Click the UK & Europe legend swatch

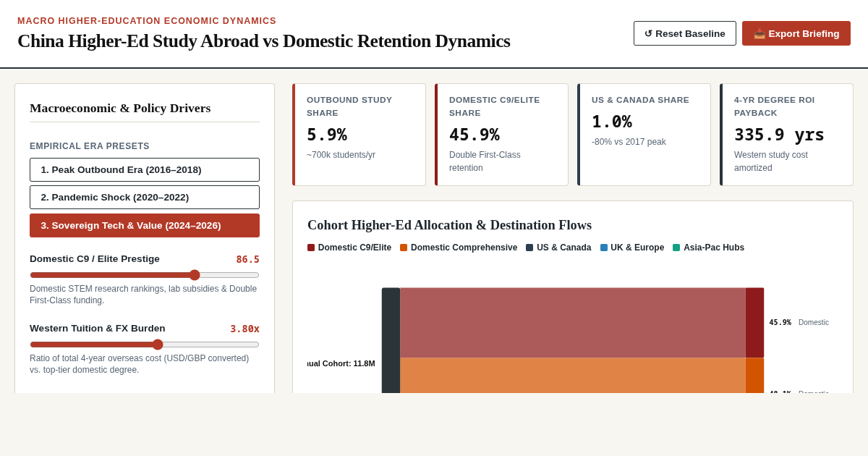pyautogui.click(x=603, y=248)
